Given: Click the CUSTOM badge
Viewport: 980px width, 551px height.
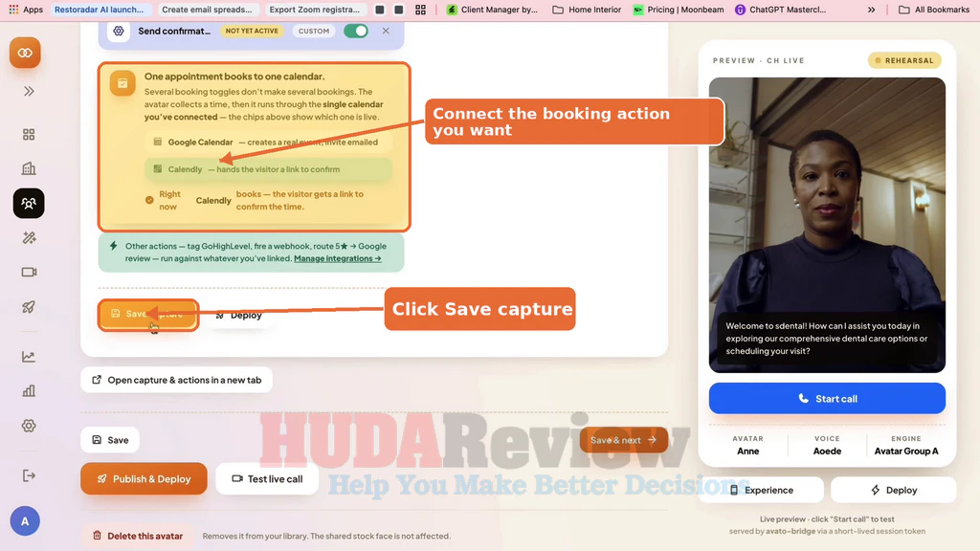Looking at the screenshot, I should pos(314,31).
